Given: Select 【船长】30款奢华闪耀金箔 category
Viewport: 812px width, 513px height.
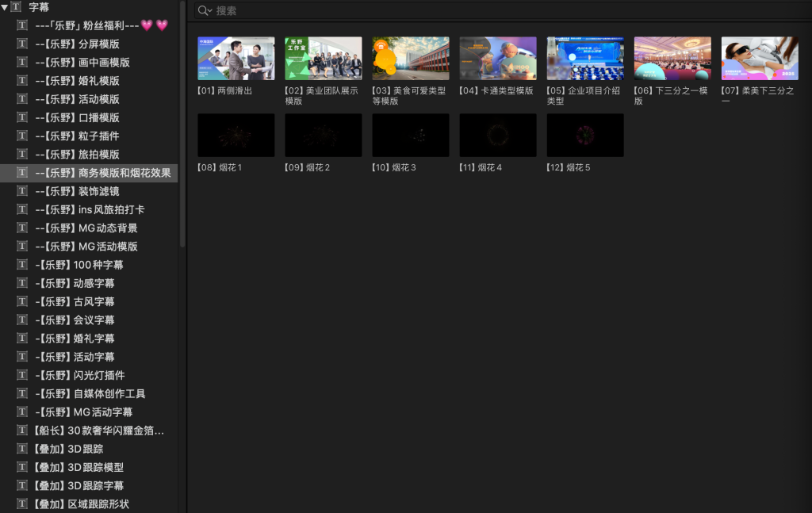Looking at the screenshot, I should tap(89, 431).
